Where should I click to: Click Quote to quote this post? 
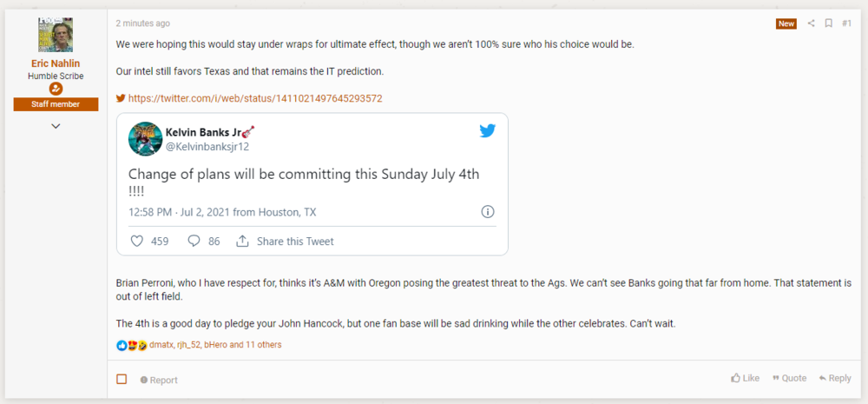788,379
